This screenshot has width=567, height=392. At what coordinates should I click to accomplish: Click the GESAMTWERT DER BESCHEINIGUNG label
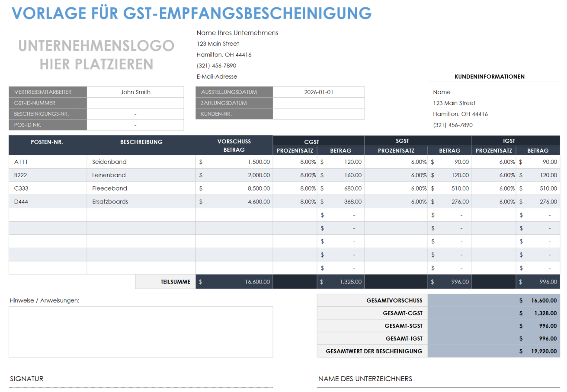374,351
